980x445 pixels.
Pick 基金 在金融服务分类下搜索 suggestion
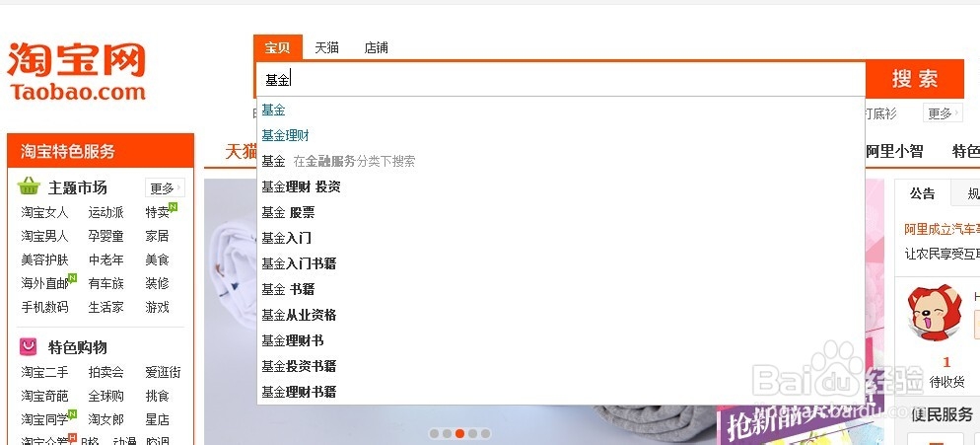coord(561,162)
